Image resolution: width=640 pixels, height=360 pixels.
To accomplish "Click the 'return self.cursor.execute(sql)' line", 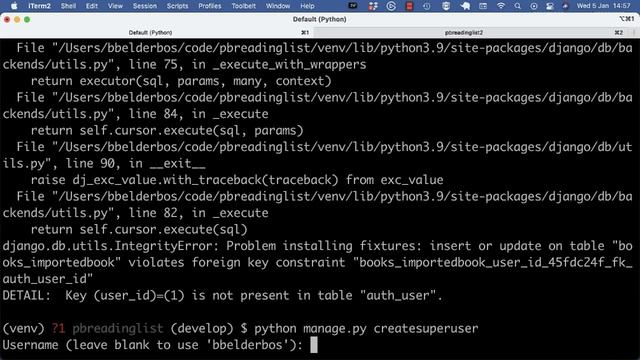I will [x=139, y=229].
